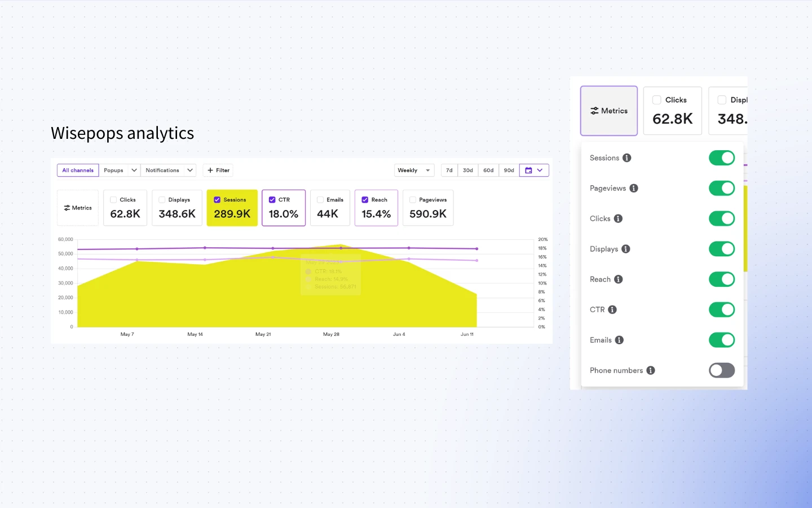Click the May 28 chart axis label
812x508 pixels.
331,335
